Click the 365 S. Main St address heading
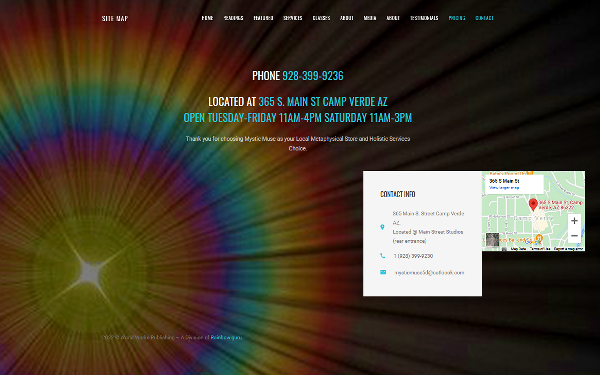The height and width of the screenshot is (375, 600). 323,101
